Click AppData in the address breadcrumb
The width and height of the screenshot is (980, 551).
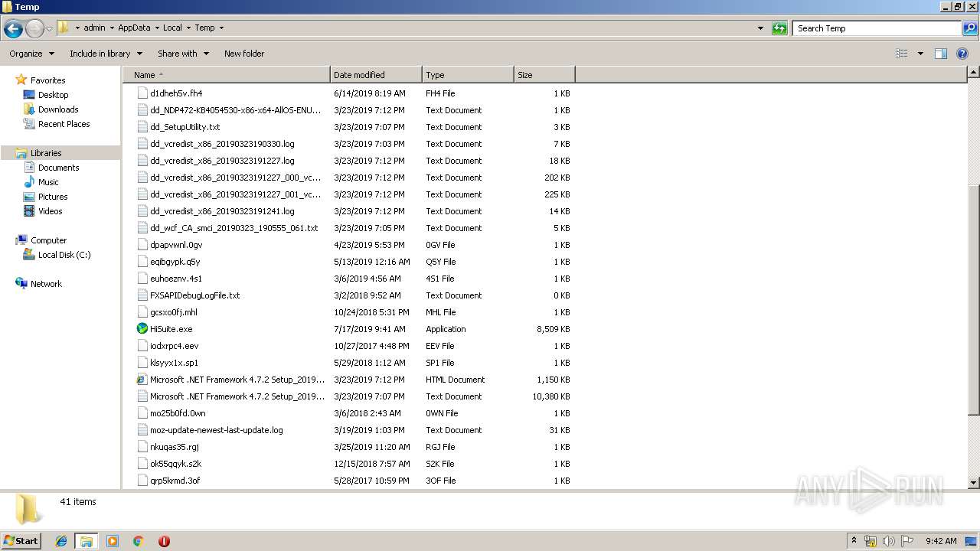coord(134,28)
